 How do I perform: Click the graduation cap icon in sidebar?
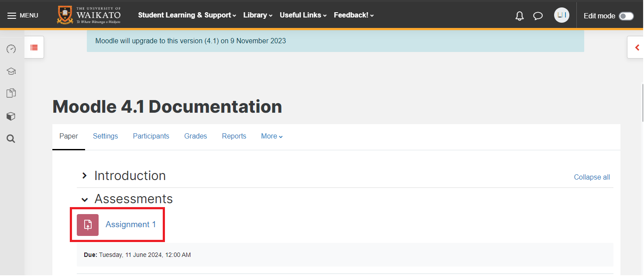[11, 71]
